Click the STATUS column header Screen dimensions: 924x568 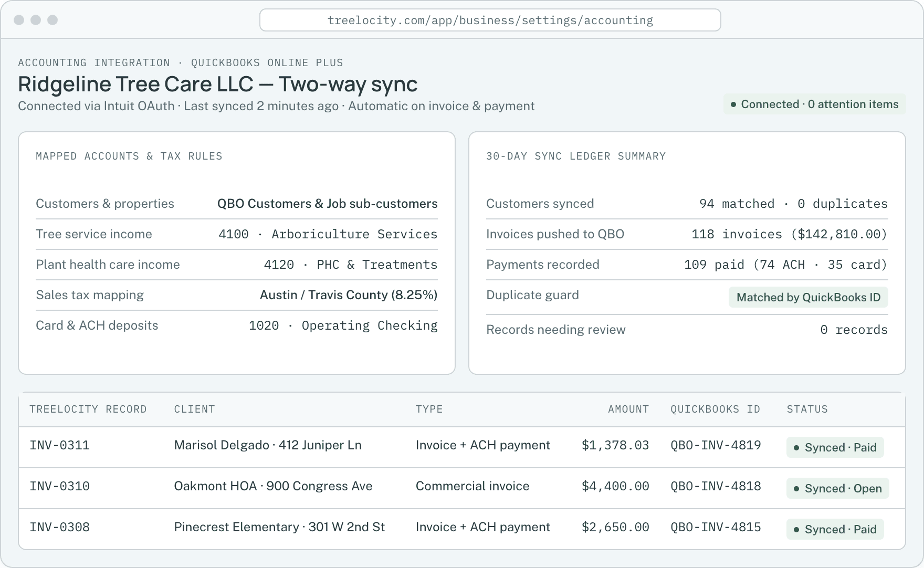(807, 409)
